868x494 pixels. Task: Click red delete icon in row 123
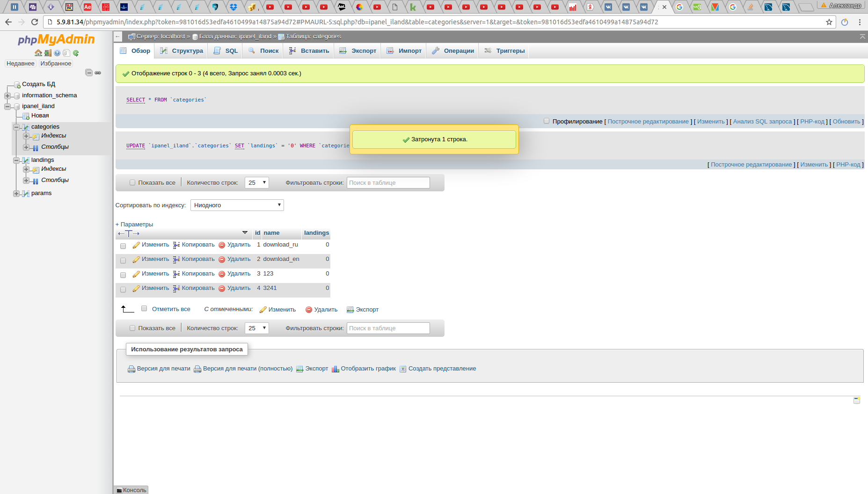point(222,274)
